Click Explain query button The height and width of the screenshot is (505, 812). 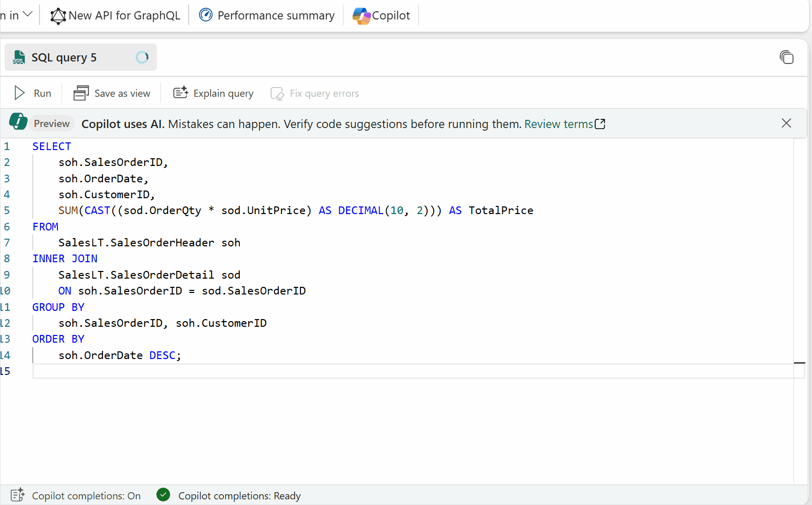(213, 93)
